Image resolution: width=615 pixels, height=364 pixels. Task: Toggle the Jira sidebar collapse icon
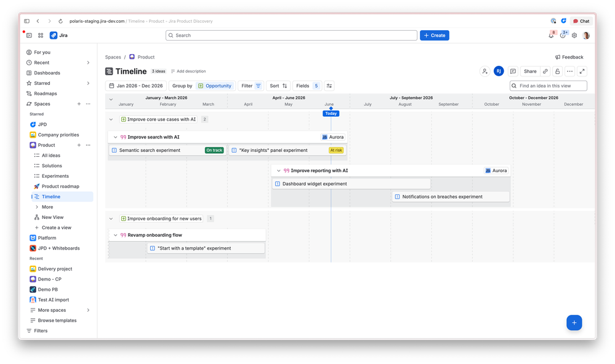pyautogui.click(x=29, y=35)
